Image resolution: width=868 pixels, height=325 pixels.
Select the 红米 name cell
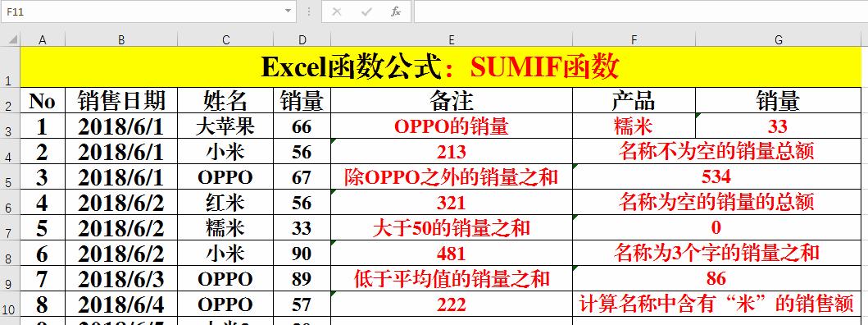point(225,203)
